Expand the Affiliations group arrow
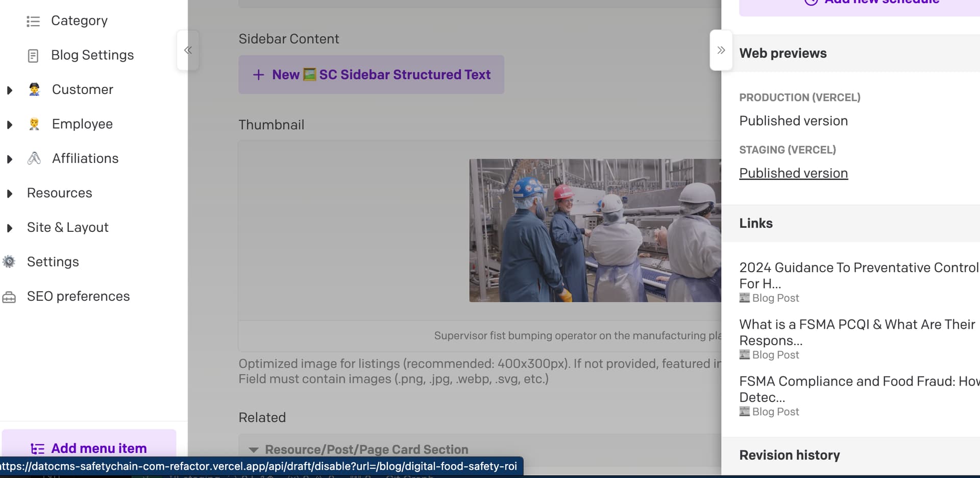Screen dimensions: 980x478 9,159
